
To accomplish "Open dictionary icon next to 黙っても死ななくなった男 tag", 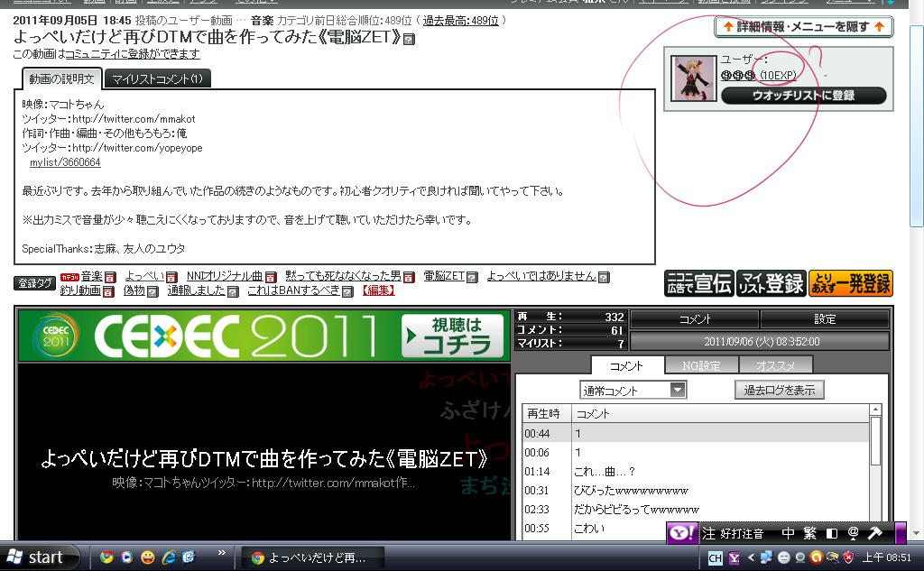I will 409,277.
